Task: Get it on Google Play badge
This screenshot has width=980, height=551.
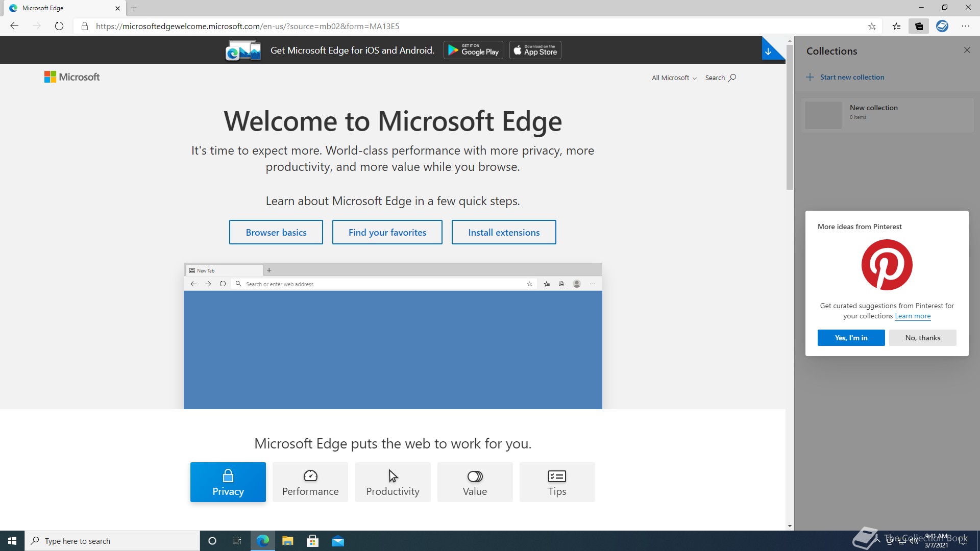Action: (x=473, y=50)
